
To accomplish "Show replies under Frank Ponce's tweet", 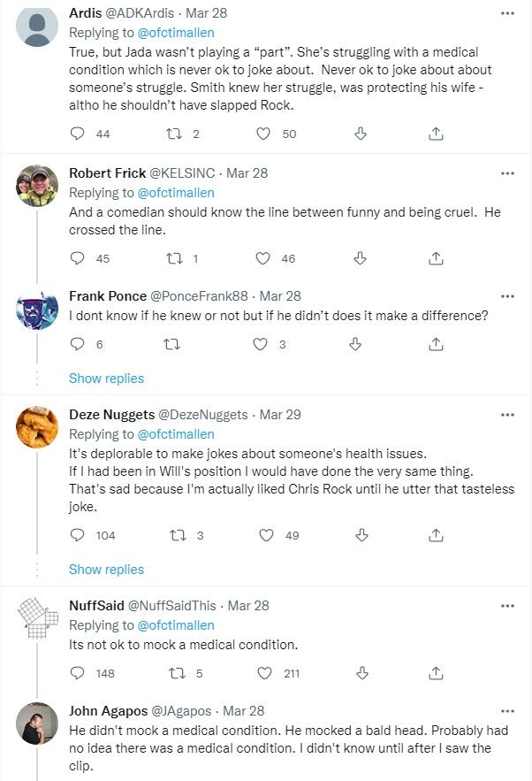I will [106, 379].
